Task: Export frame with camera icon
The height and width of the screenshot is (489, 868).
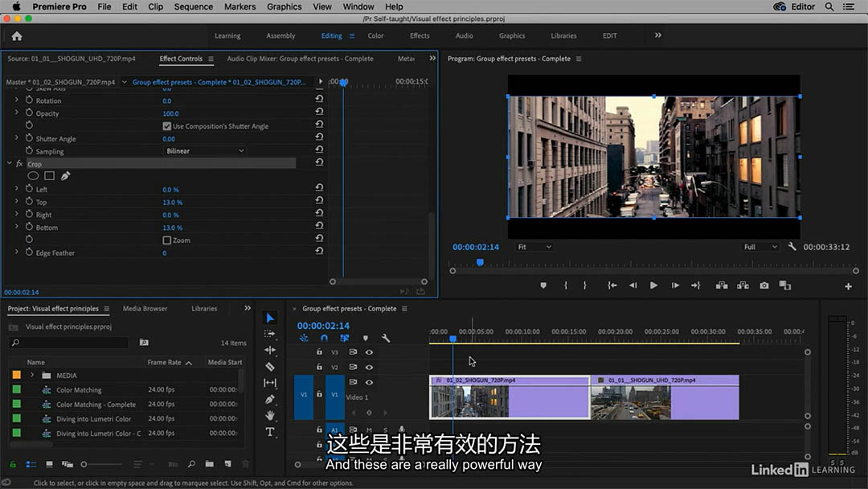Action: pyautogui.click(x=764, y=286)
